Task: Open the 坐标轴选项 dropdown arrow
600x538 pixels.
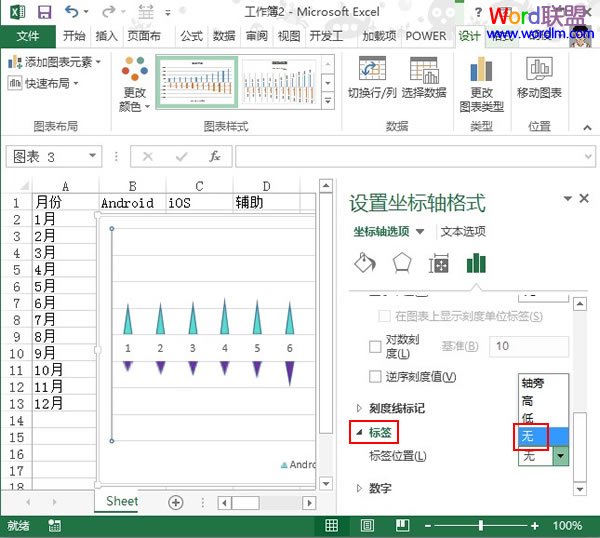Action: click(x=420, y=232)
